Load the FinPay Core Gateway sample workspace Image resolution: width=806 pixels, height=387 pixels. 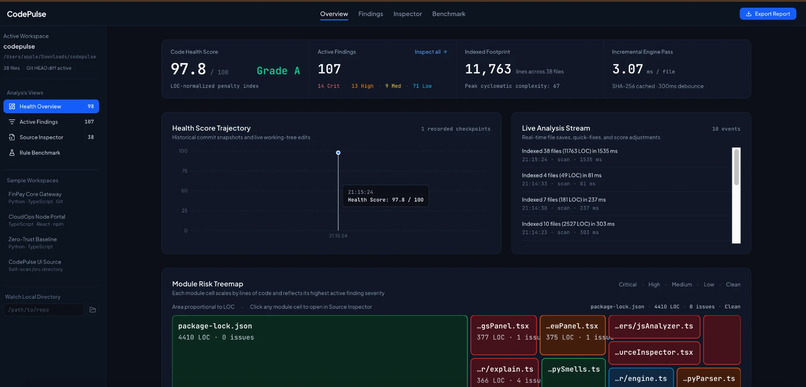point(51,197)
